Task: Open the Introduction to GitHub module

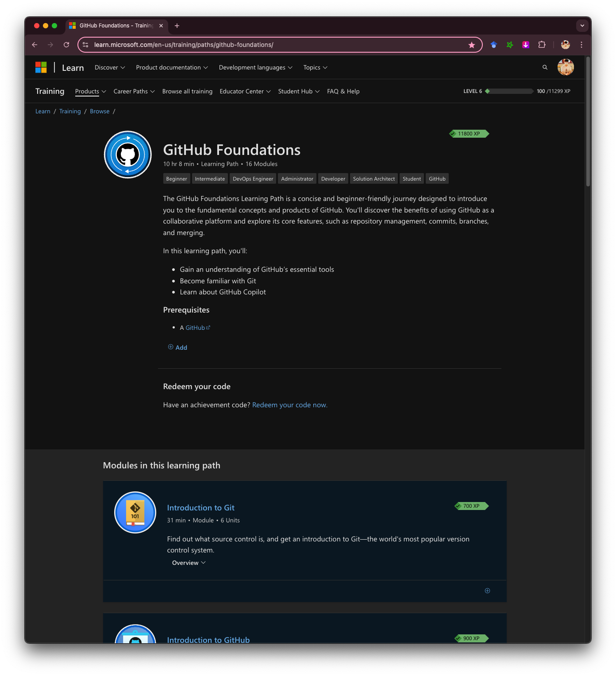Action: pos(208,640)
